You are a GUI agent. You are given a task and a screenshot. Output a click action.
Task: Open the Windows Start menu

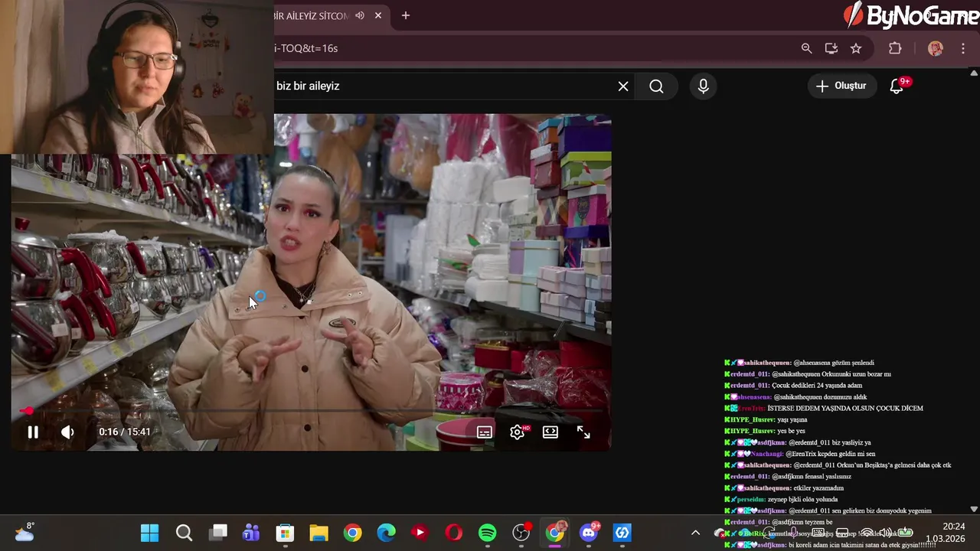[149, 533]
